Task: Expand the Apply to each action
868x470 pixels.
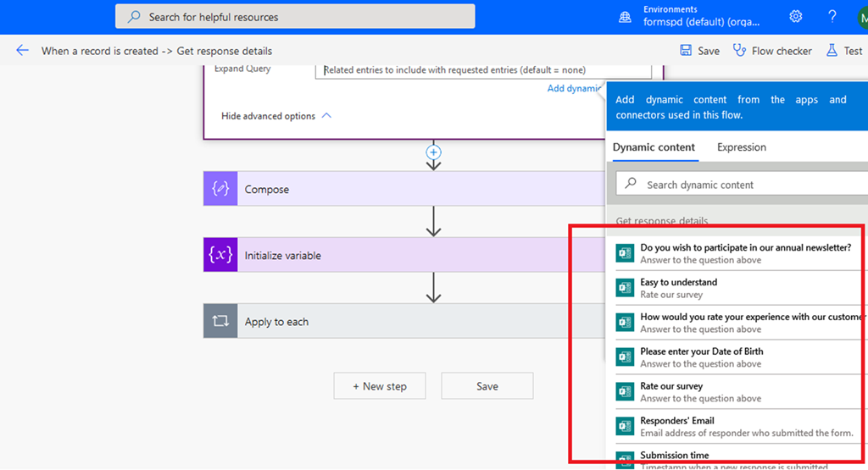Action: [407, 321]
